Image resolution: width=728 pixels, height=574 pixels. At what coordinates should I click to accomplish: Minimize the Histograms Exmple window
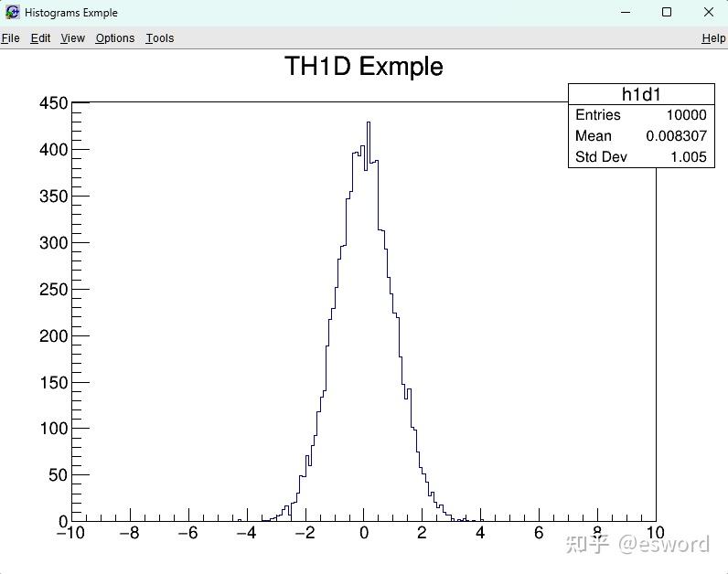[626, 12]
